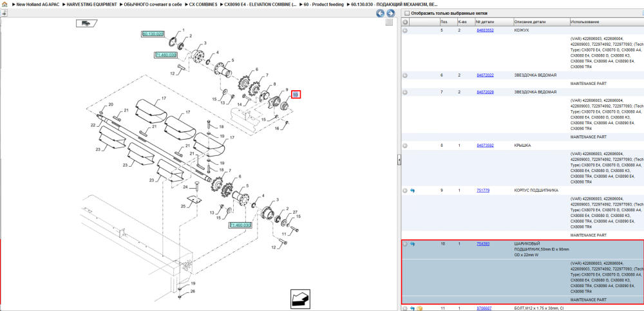Expand the row for part 84072029
Image resolution: width=644 pixels, height=311 pixels.
[405, 92]
